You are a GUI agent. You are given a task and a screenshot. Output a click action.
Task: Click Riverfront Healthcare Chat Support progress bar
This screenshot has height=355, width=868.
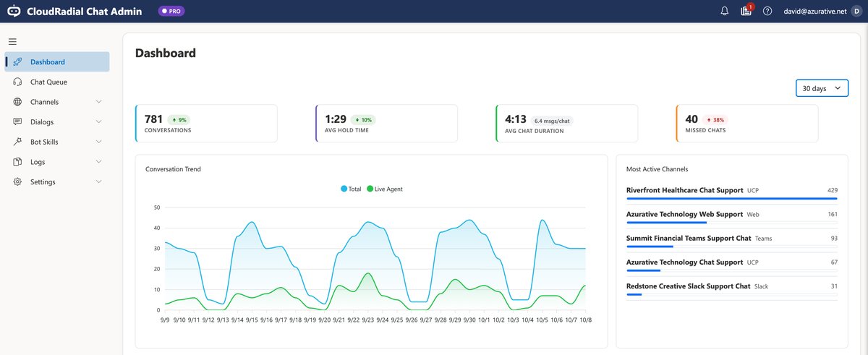[x=732, y=197]
